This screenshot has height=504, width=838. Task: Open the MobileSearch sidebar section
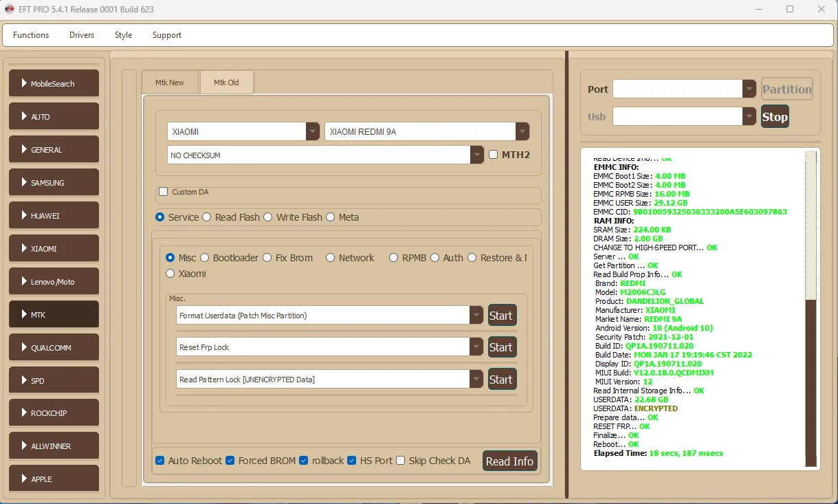[x=54, y=83]
